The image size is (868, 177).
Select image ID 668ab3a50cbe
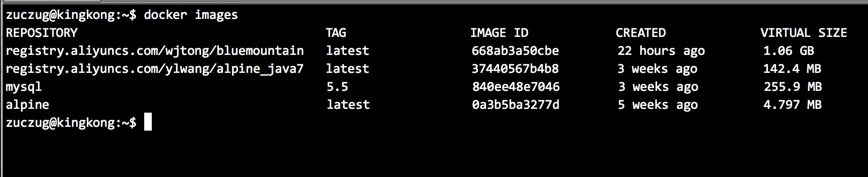pyautogui.click(x=515, y=51)
